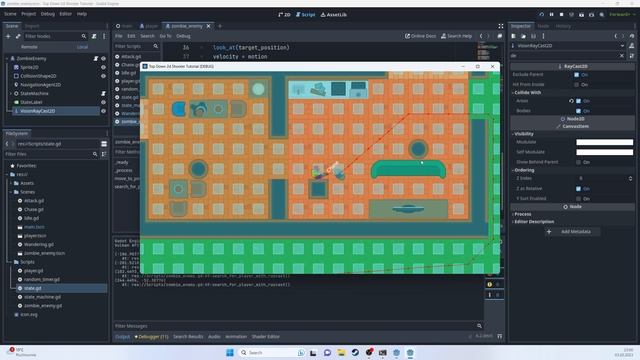This screenshot has height=360, width=640.
Task: Open object history list in Inspector
Action: pos(632,36)
